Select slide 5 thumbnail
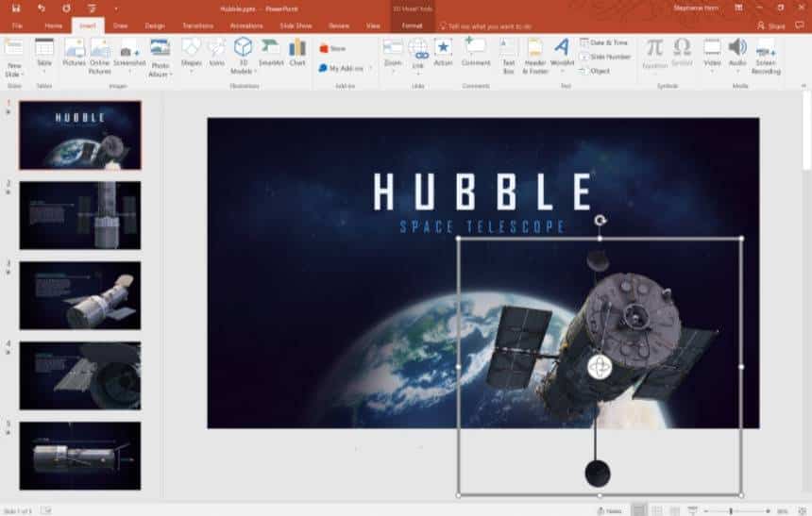This screenshot has width=812, height=516. (x=80, y=456)
